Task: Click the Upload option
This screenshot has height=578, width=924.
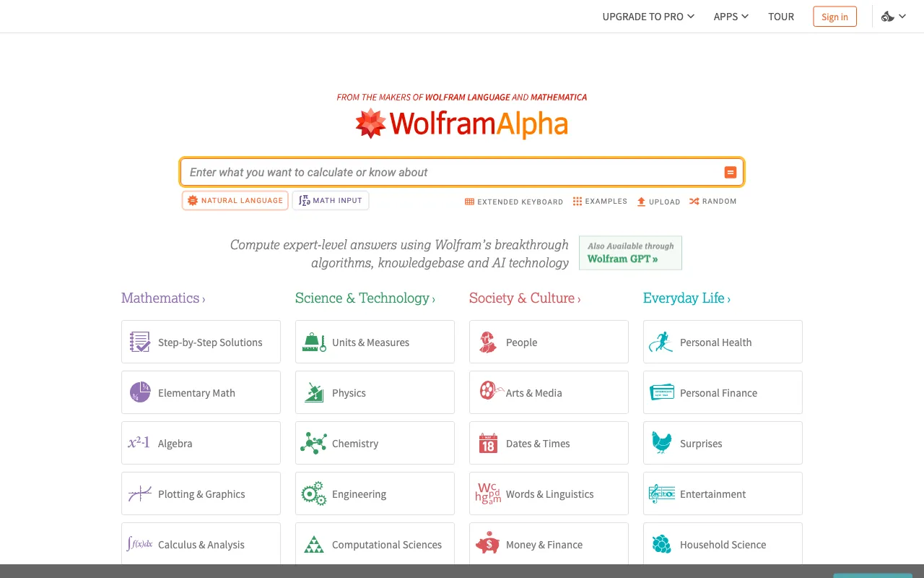Action: click(658, 202)
